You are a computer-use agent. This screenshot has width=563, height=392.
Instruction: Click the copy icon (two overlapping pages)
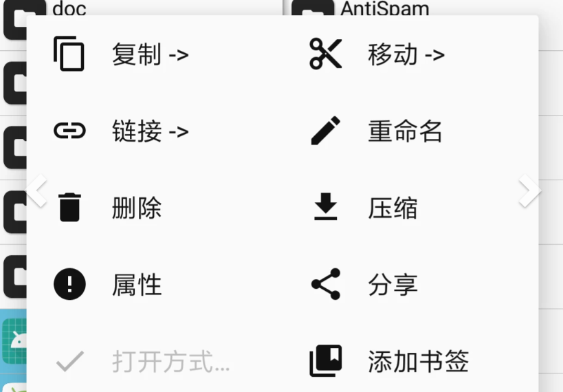tap(69, 54)
